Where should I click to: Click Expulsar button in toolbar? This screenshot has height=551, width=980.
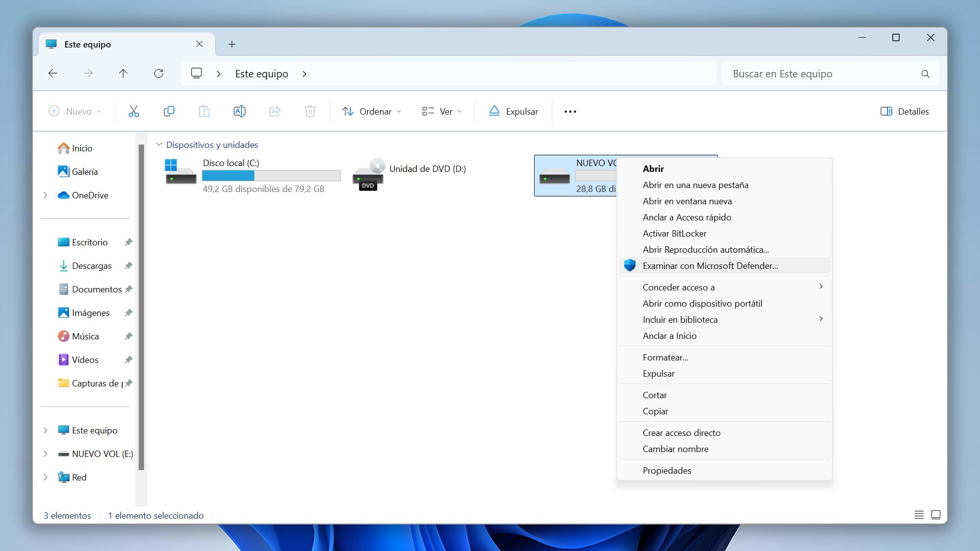point(513,111)
